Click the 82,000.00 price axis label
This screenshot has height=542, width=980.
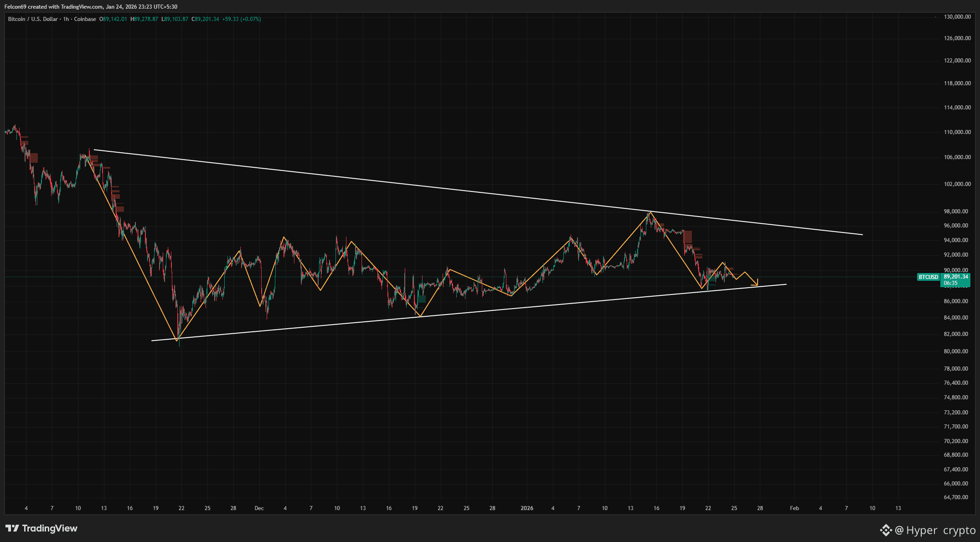[956, 334]
